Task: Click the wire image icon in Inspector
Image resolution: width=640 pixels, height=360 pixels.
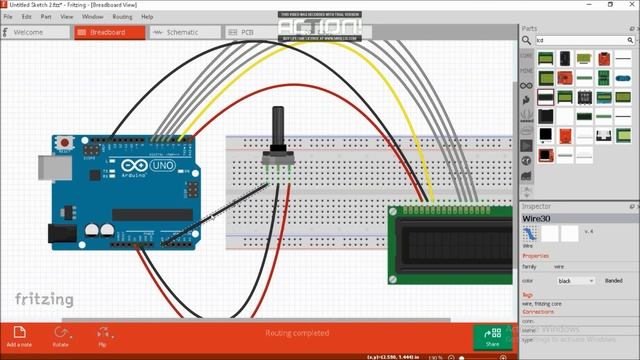Action: 529,234
